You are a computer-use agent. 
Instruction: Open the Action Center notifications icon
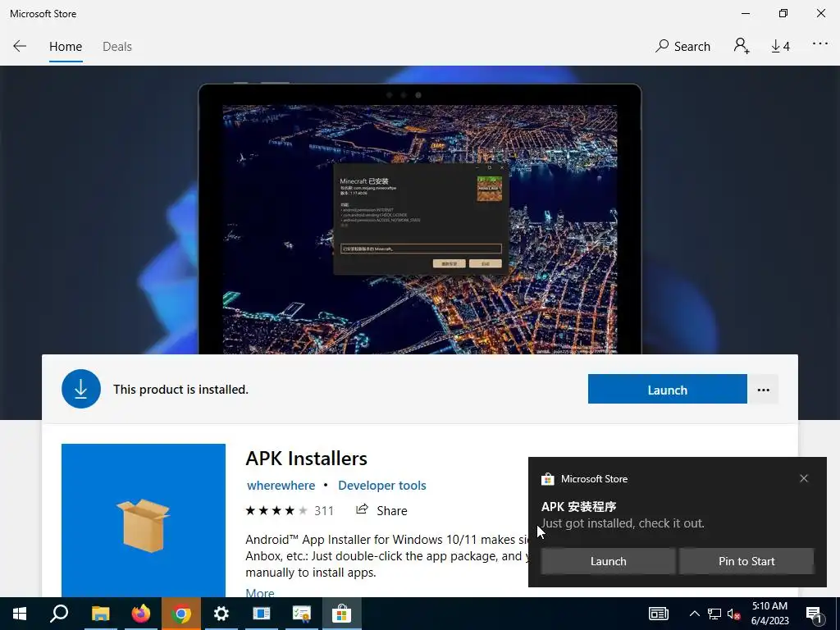[814, 614]
